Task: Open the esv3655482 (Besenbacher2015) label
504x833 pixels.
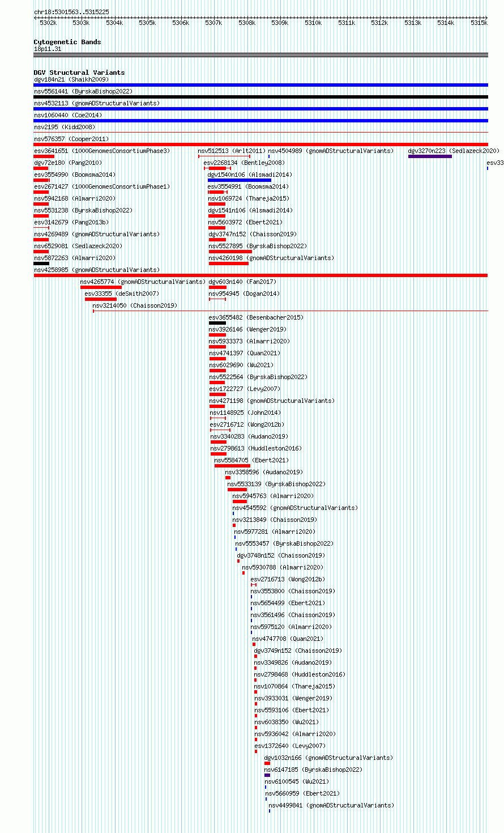Action: click(x=256, y=317)
